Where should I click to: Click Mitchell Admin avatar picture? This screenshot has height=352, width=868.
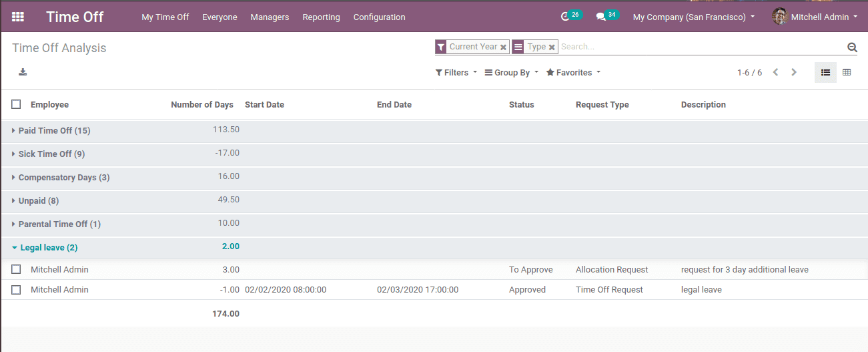780,17
